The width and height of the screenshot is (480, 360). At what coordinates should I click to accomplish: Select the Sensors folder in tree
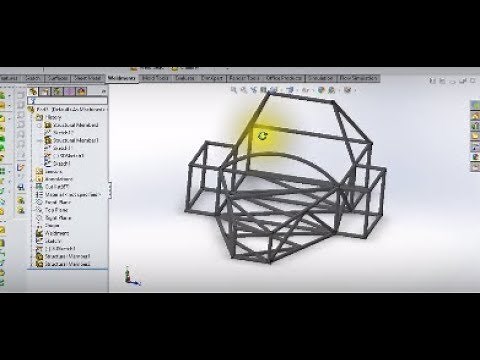[49, 171]
